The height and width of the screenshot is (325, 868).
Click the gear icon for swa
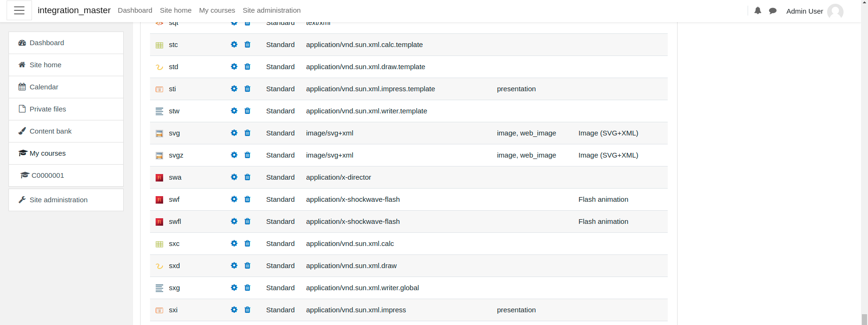point(234,177)
